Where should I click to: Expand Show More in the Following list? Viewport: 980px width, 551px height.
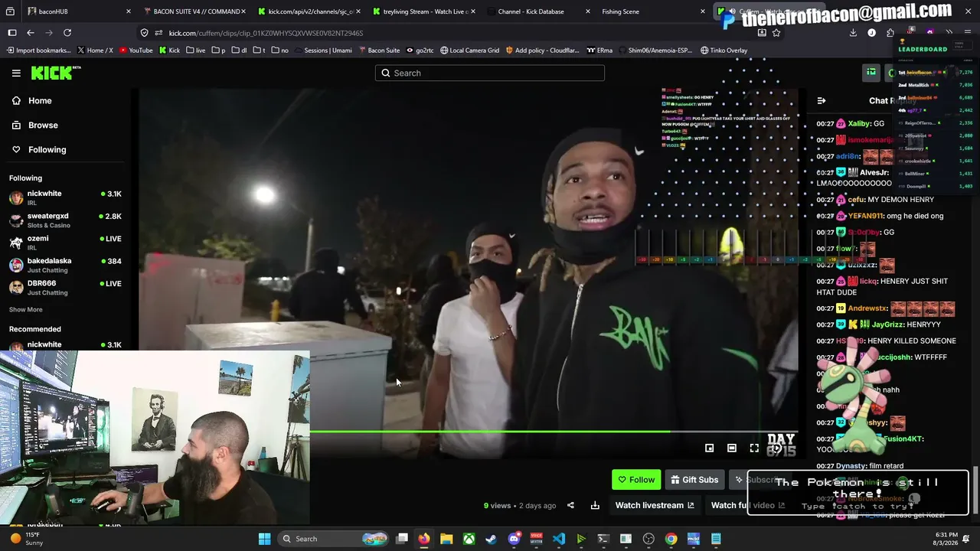pos(26,310)
